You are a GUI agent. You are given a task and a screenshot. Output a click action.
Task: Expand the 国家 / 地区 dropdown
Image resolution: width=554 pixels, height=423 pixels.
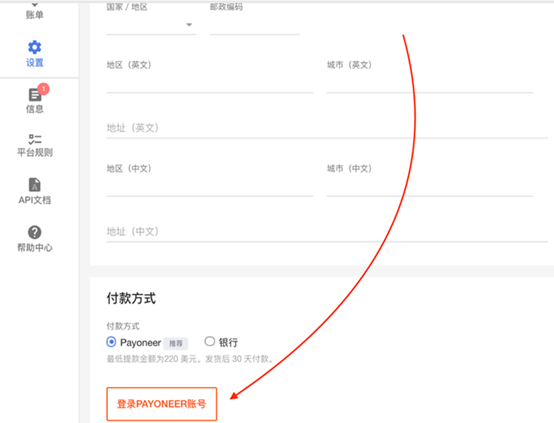click(x=151, y=25)
